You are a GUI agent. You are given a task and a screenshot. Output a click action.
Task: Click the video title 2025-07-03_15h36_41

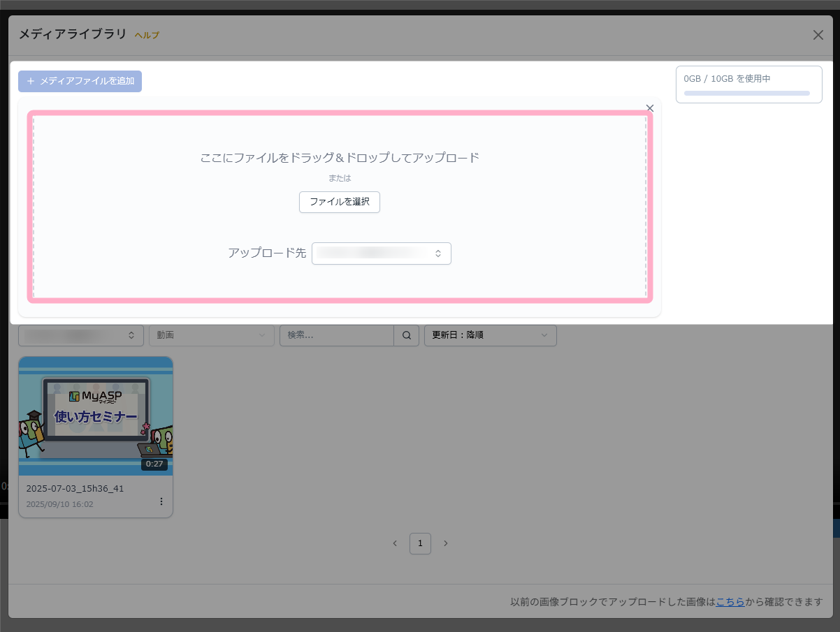coord(75,488)
